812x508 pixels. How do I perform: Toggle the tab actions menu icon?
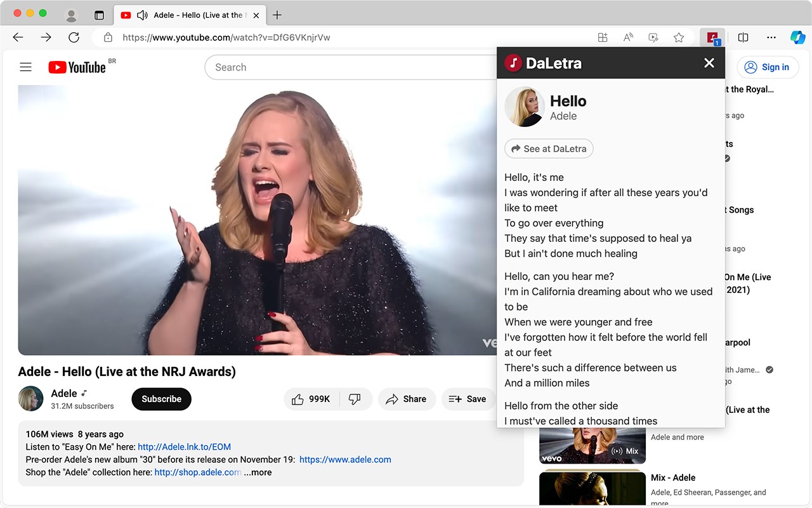pyautogui.click(x=99, y=15)
